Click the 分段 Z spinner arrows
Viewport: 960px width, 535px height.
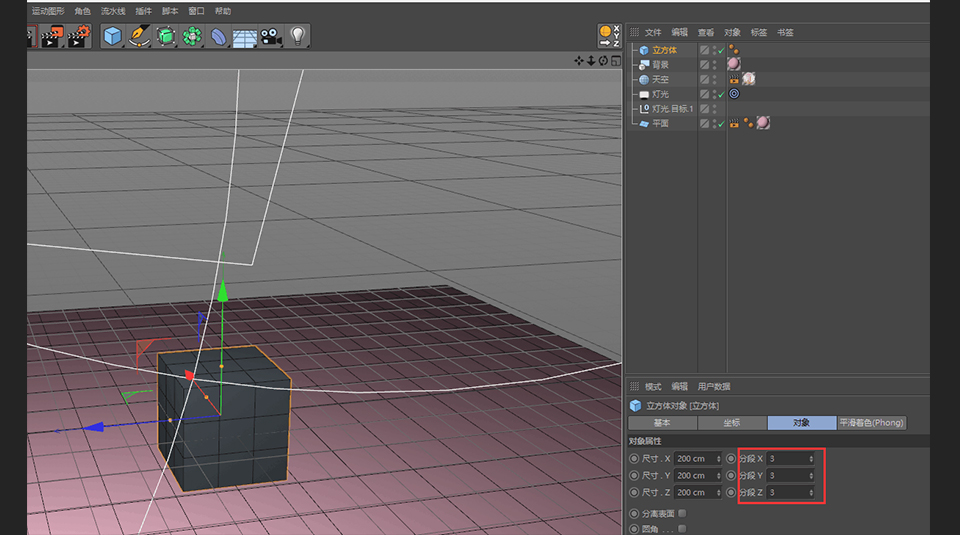coord(811,493)
